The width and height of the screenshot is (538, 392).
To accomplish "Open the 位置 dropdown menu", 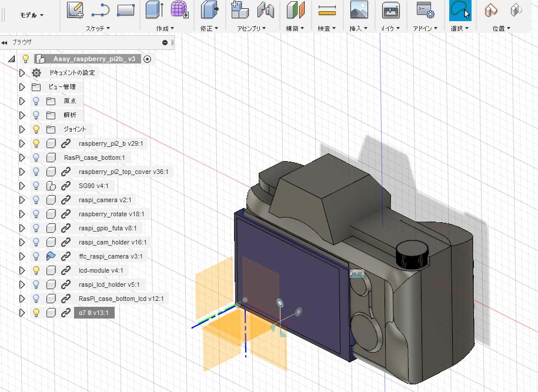I will pos(502,28).
